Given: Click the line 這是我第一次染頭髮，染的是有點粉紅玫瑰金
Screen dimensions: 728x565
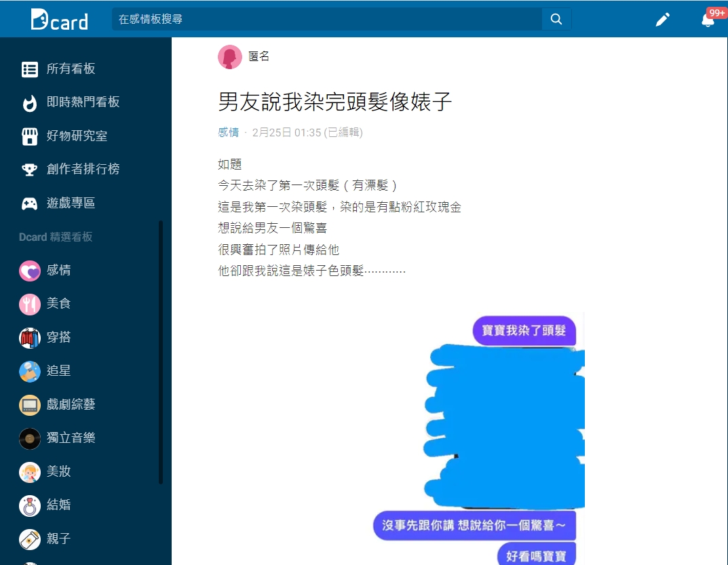Looking at the screenshot, I should [x=339, y=207].
